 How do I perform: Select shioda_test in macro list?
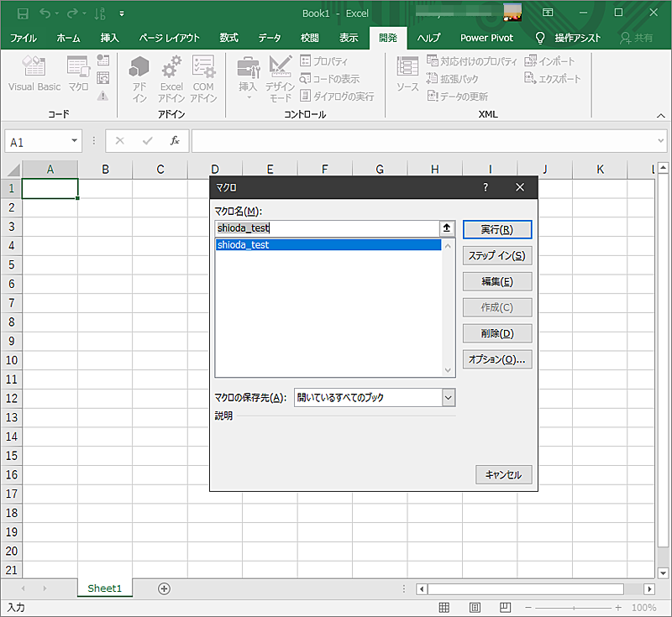click(x=328, y=244)
